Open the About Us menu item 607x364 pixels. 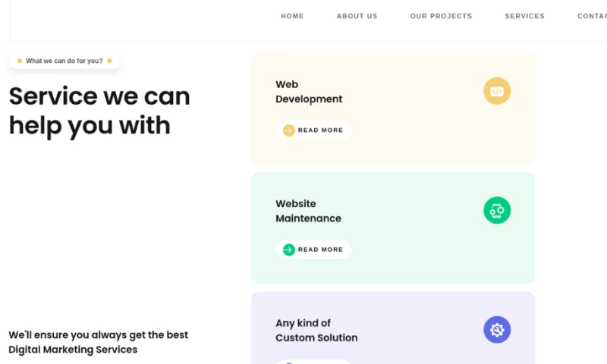point(357,16)
